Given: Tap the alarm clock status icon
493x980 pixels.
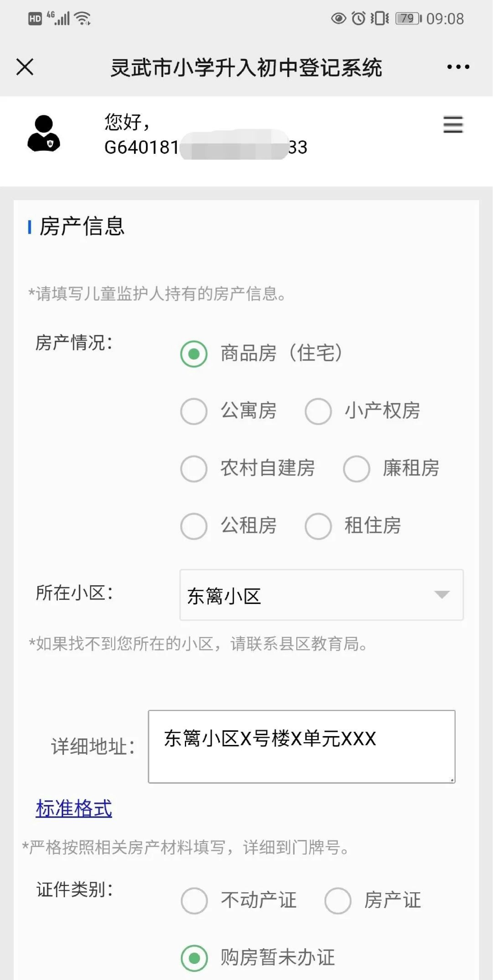Looking at the screenshot, I should 359,18.
